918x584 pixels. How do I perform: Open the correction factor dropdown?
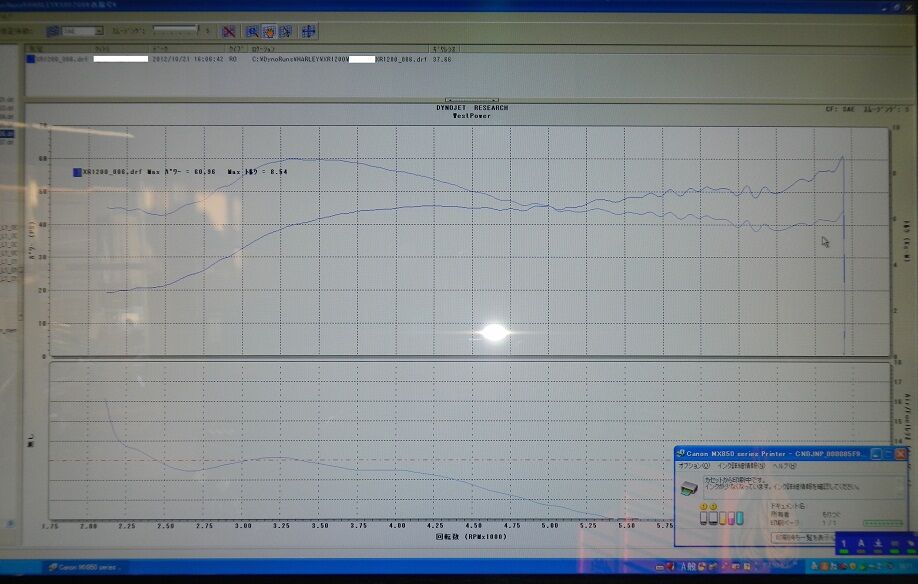point(83,31)
